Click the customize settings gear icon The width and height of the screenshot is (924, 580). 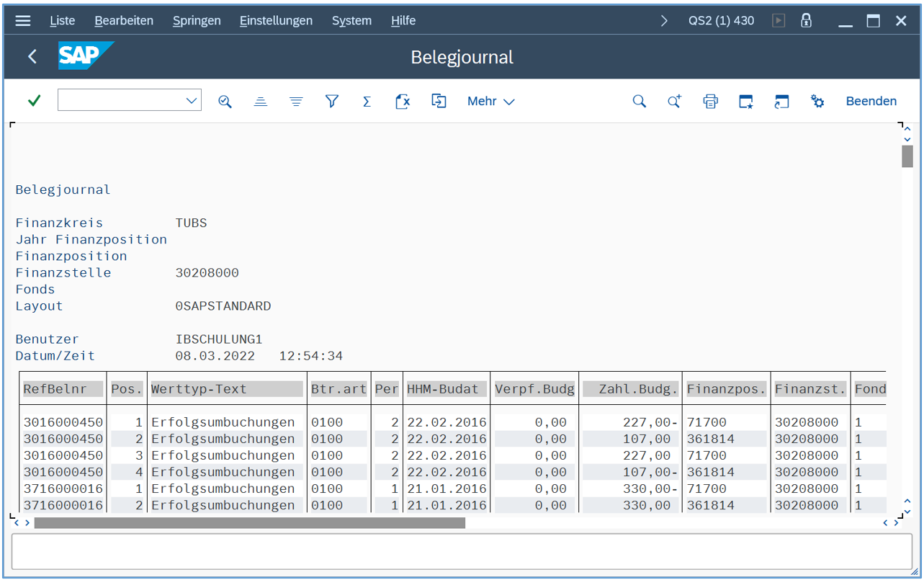click(817, 102)
